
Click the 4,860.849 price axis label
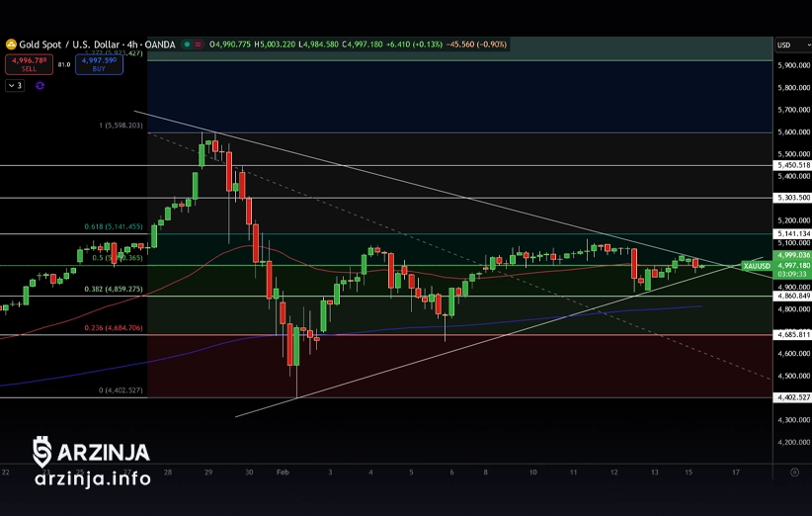click(792, 296)
